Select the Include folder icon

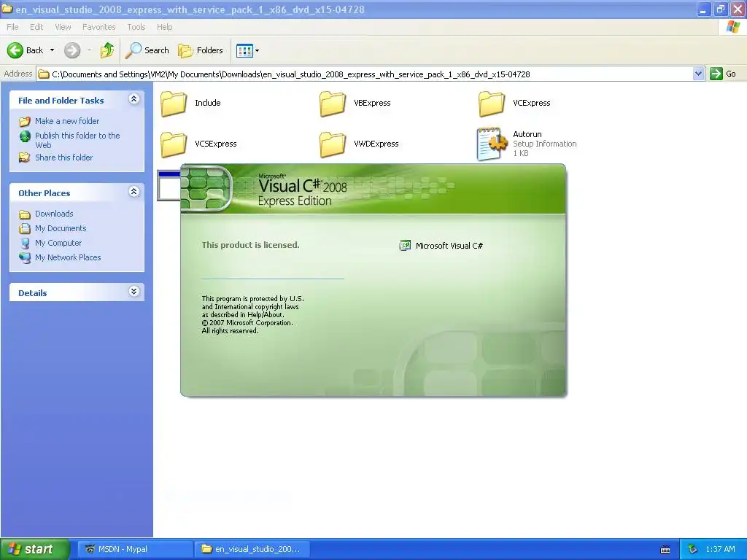click(x=174, y=104)
